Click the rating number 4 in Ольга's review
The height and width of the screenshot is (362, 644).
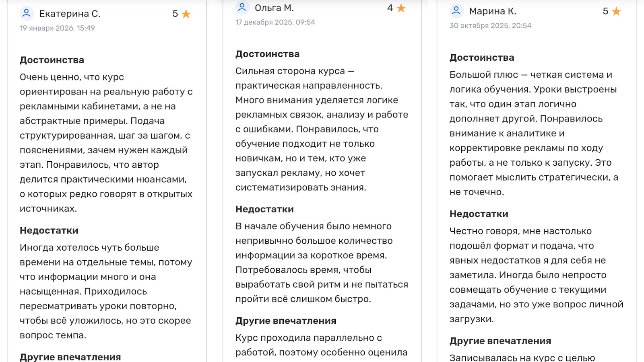pos(390,8)
